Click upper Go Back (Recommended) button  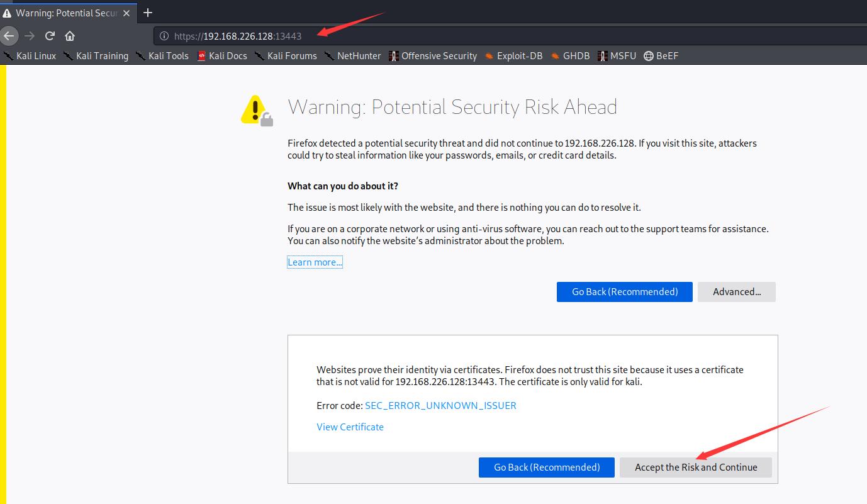pyautogui.click(x=625, y=292)
